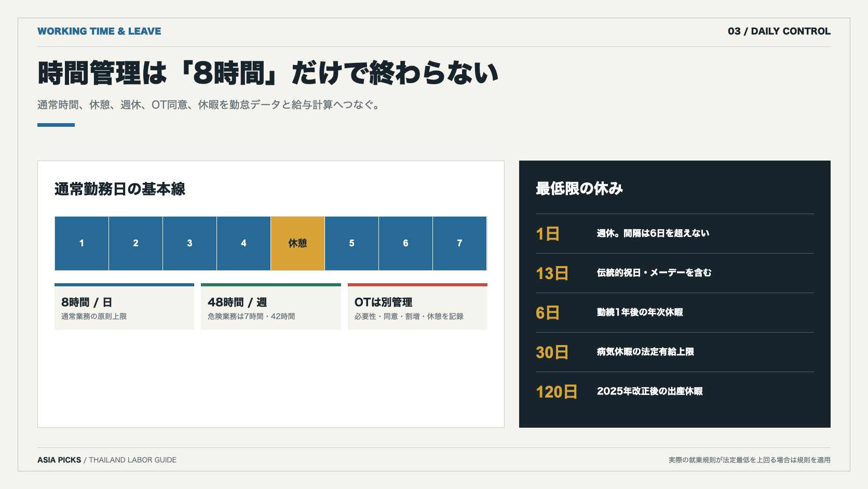Click the 8時間 / 日 card

click(124, 307)
